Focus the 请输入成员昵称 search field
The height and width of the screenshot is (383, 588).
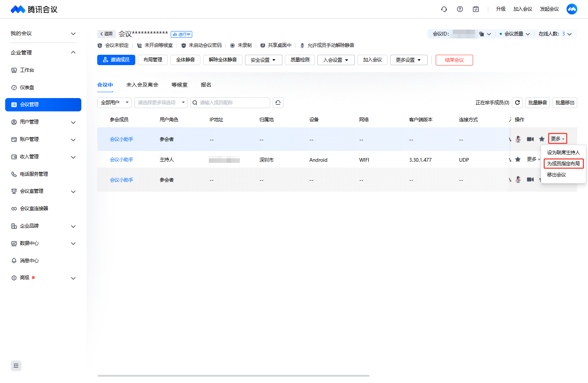tap(230, 103)
